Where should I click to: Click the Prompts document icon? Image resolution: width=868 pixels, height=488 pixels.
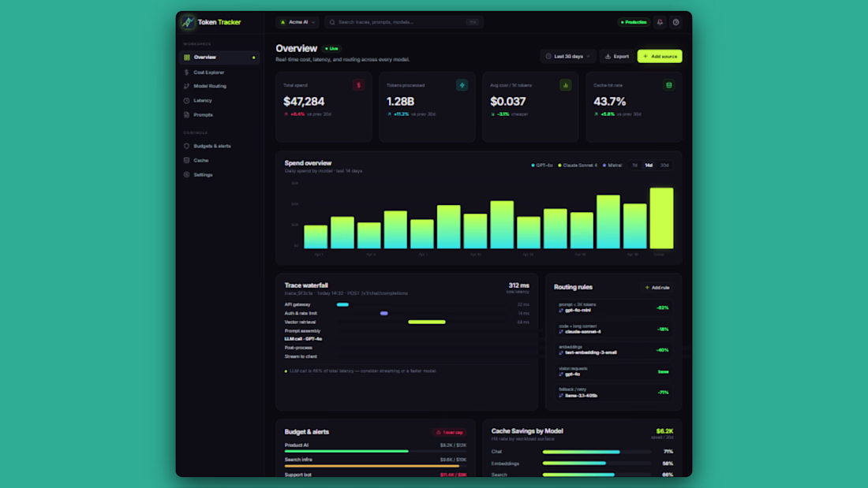pos(186,114)
